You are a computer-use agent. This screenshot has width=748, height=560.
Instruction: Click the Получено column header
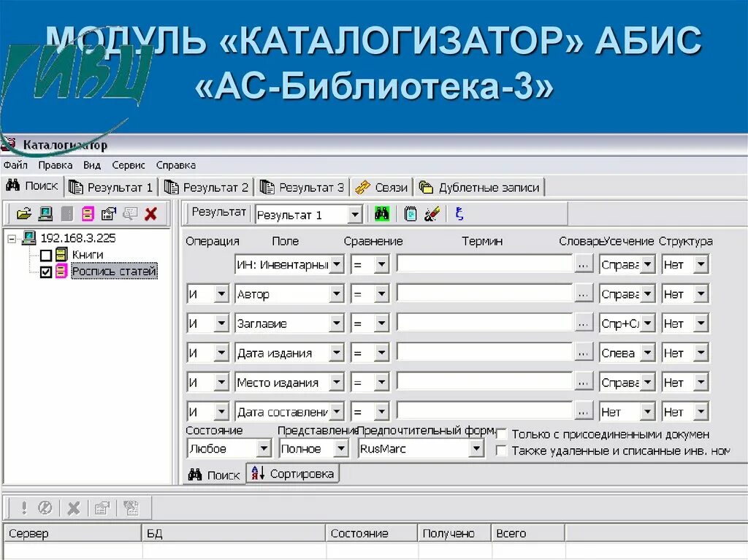click(454, 533)
